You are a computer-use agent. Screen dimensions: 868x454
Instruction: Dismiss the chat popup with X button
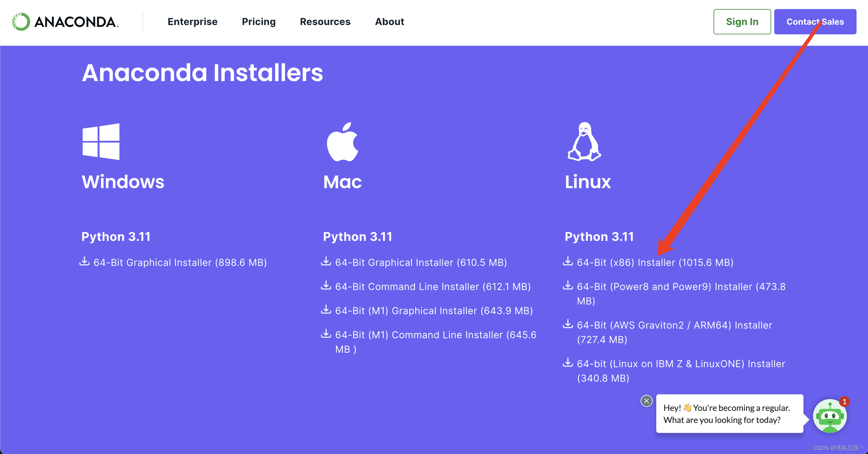point(646,401)
